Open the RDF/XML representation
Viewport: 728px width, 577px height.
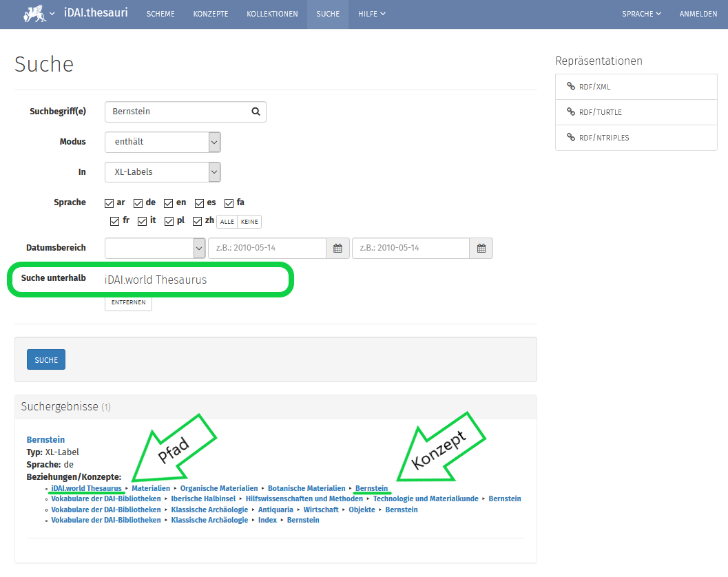636,87
